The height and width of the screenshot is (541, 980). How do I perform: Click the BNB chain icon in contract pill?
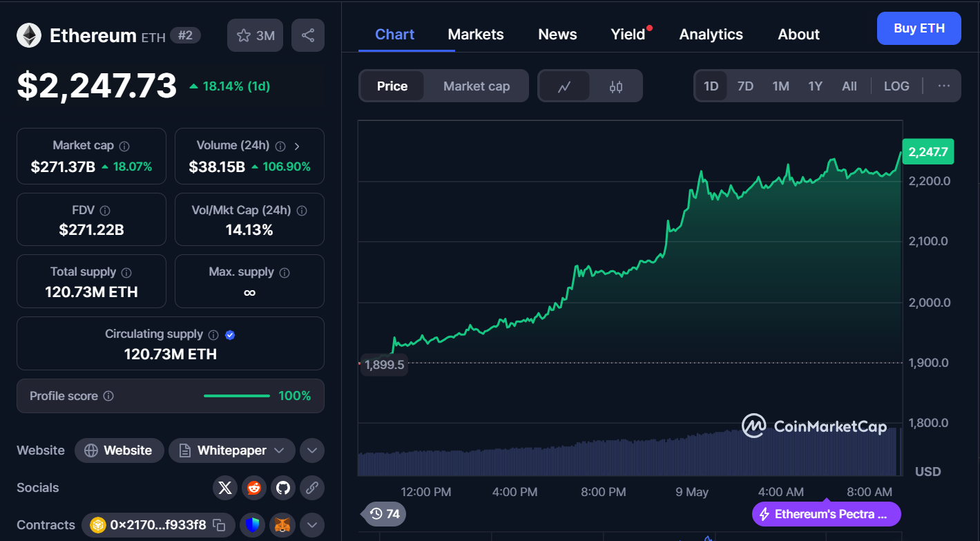97,525
